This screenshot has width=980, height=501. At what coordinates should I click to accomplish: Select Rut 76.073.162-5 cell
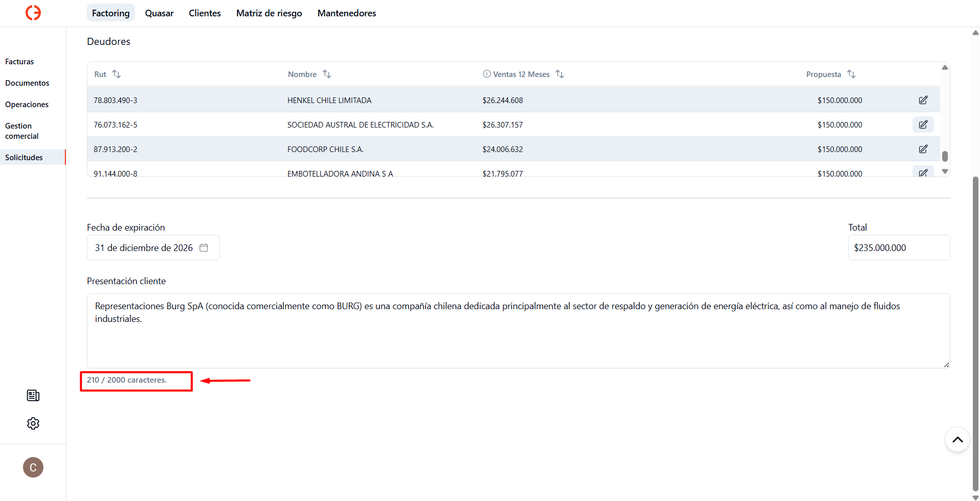pyautogui.click(x=115, y=125)
